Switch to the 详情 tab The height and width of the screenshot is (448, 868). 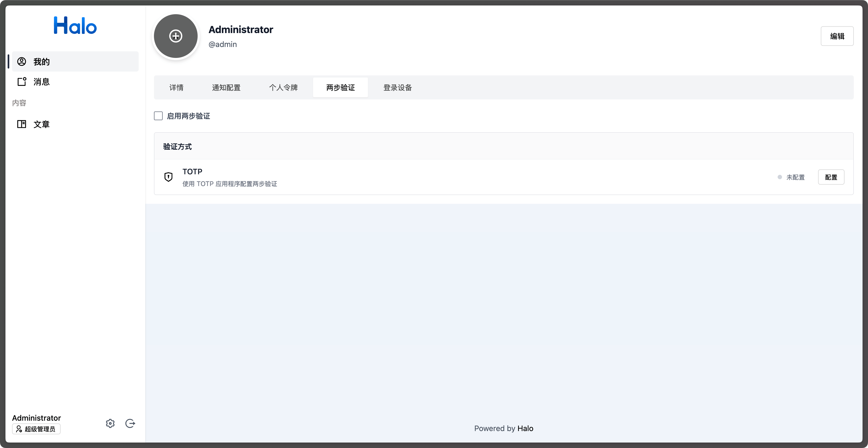(x=176, y=88)
